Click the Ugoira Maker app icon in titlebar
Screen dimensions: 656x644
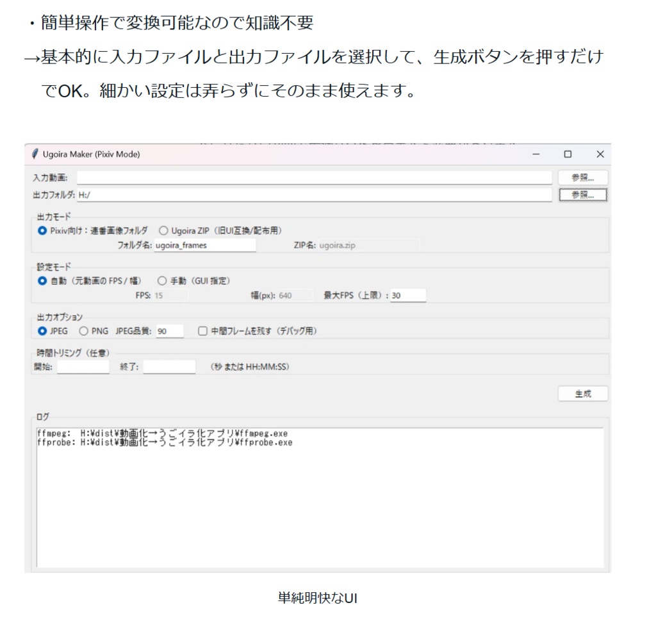tap(35, 154)
